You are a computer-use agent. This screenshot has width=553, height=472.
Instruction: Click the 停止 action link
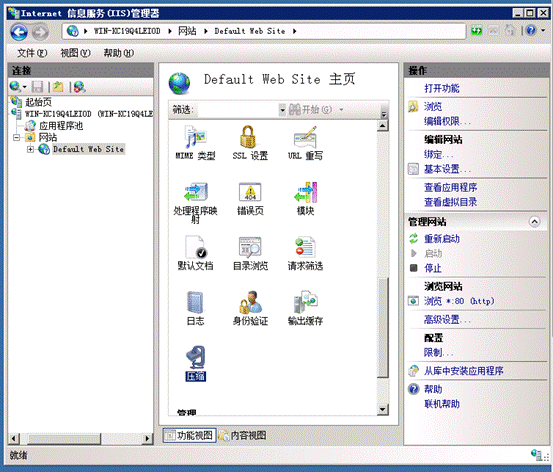(433, 268)
